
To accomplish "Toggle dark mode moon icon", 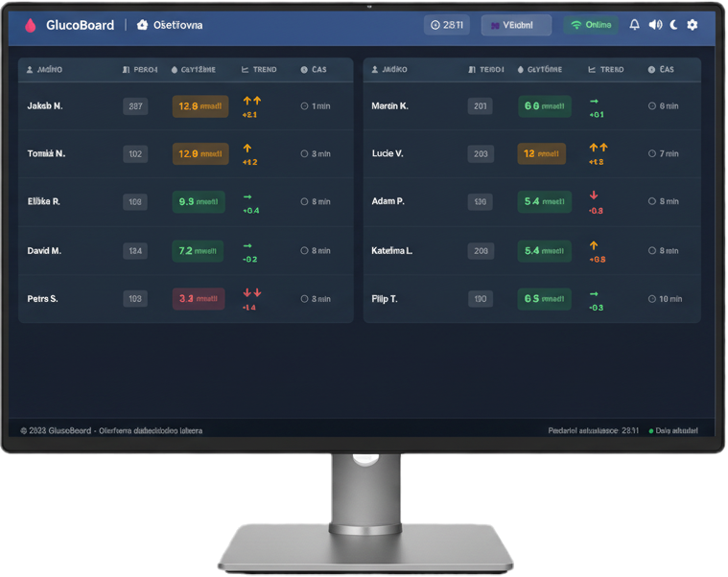I will coord(673,25).
